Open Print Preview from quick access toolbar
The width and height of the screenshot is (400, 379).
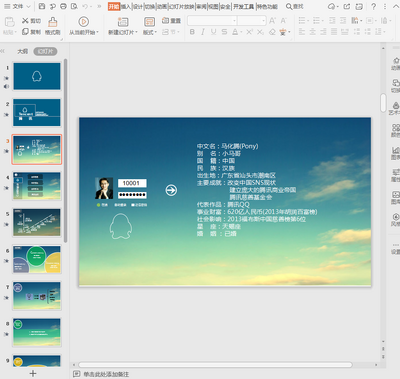[74, 6]
